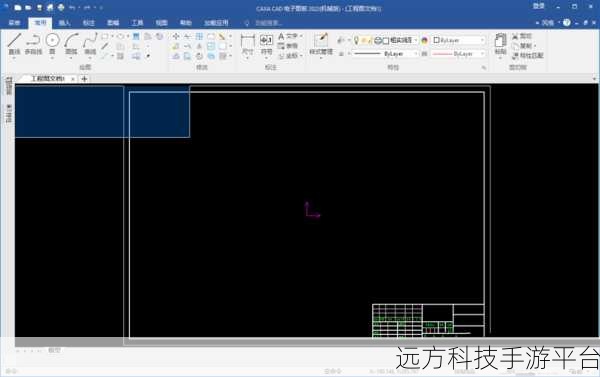This screenshot has width=600, height=377.
Task: Open the color ByLayer dropdown
Action: tap(483, 40)
